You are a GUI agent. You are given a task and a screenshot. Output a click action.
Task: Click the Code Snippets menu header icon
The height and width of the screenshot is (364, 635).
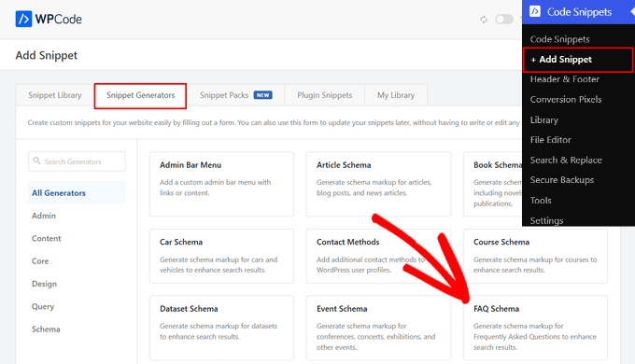tap(535, 11)
